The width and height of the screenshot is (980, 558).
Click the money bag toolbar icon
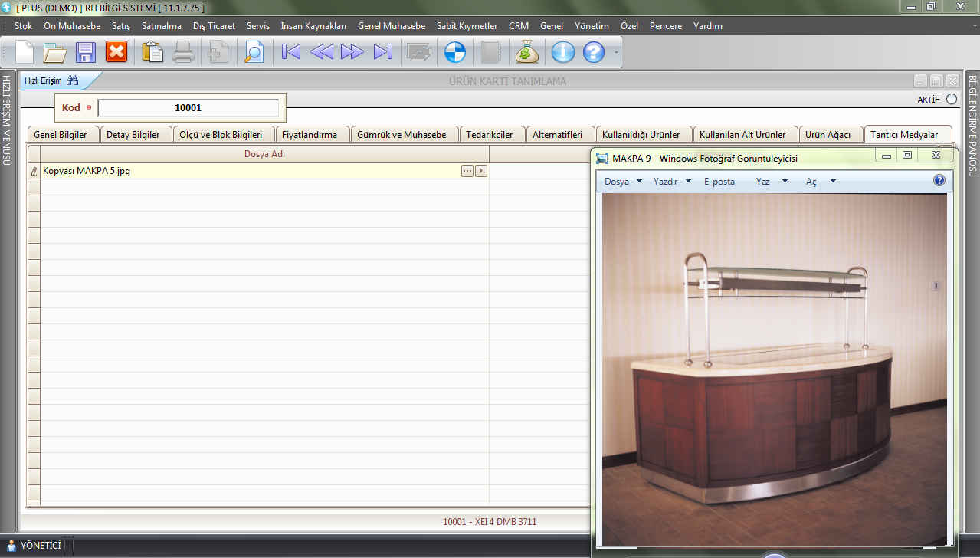pyautogui.click(x=527, y=52)
